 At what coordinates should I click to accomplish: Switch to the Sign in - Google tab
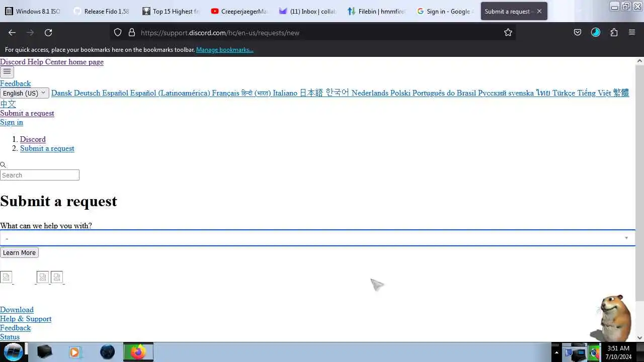[x=445, y=11]
